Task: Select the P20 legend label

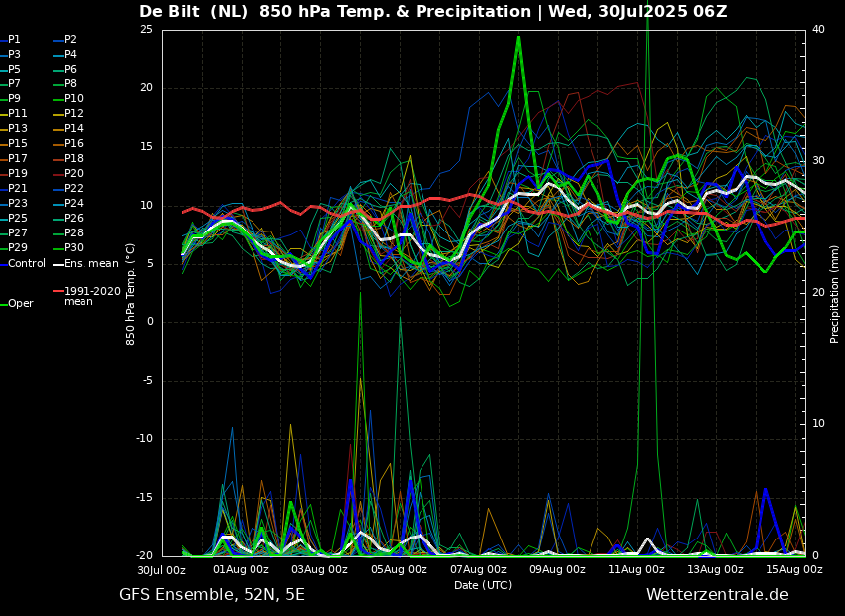Action: [x=74, y=174]
